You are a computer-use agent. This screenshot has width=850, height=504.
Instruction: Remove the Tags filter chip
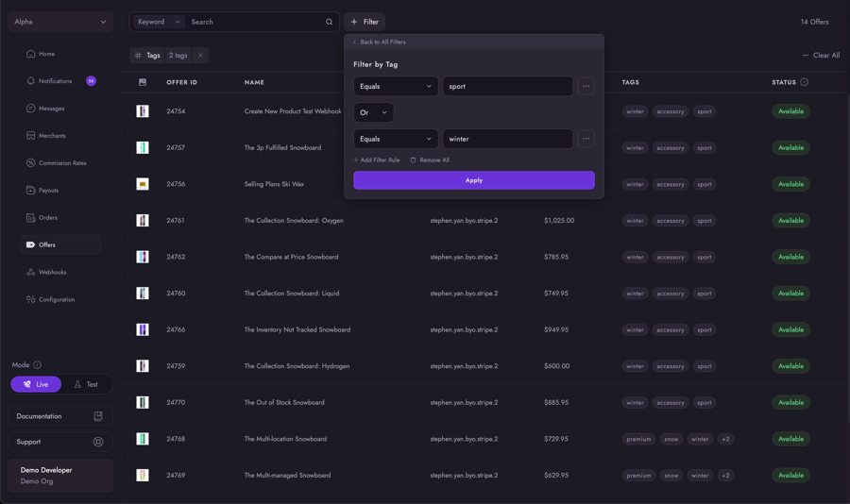pos(200,56)
